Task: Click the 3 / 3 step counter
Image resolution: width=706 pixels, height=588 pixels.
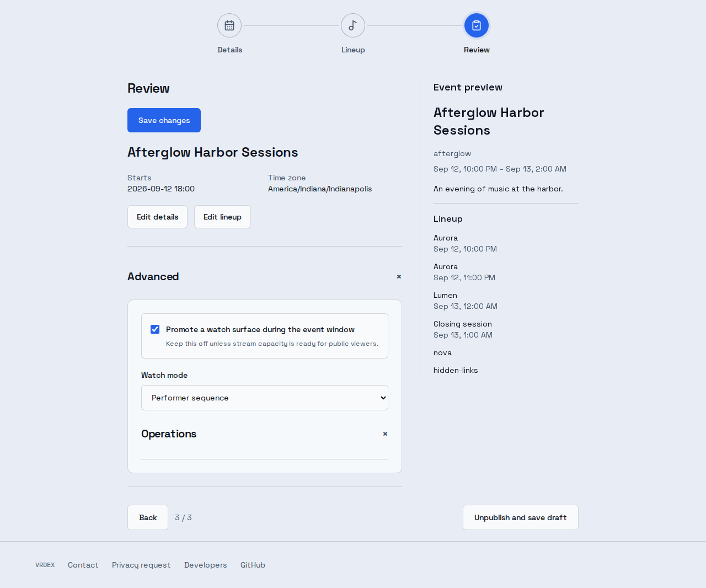Action: tap(183, 517)
